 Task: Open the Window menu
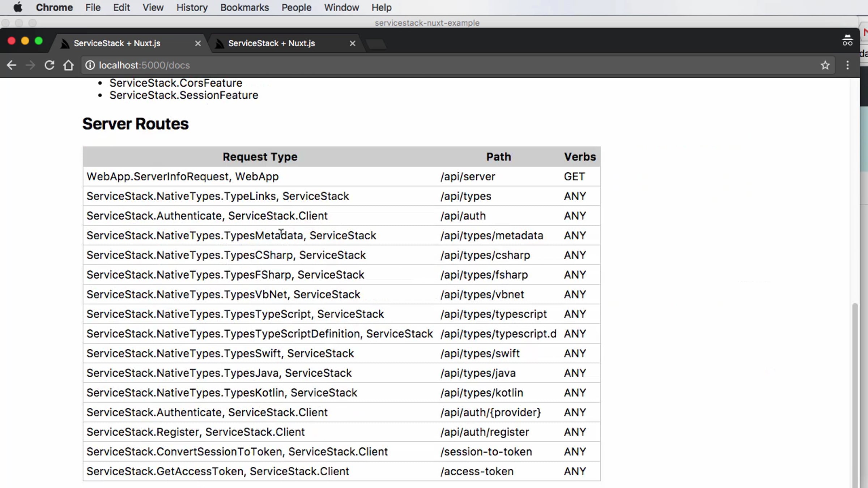point(341,7)
